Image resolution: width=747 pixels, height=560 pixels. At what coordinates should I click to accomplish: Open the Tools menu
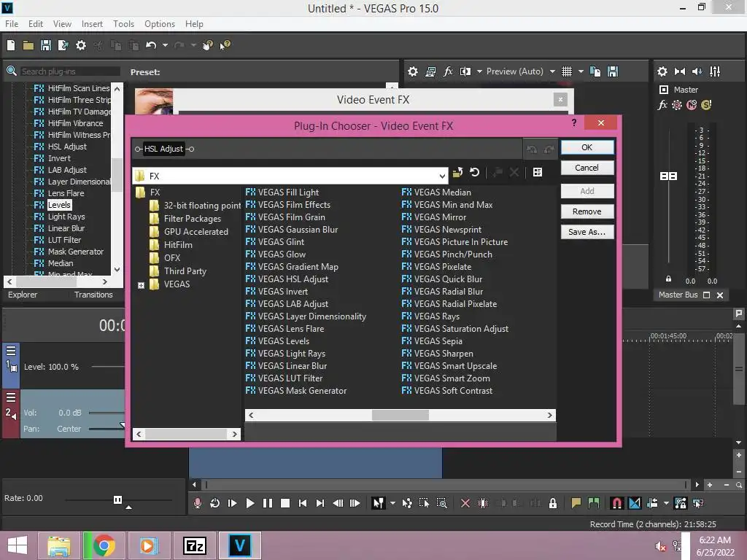click(x=123, y=24)
